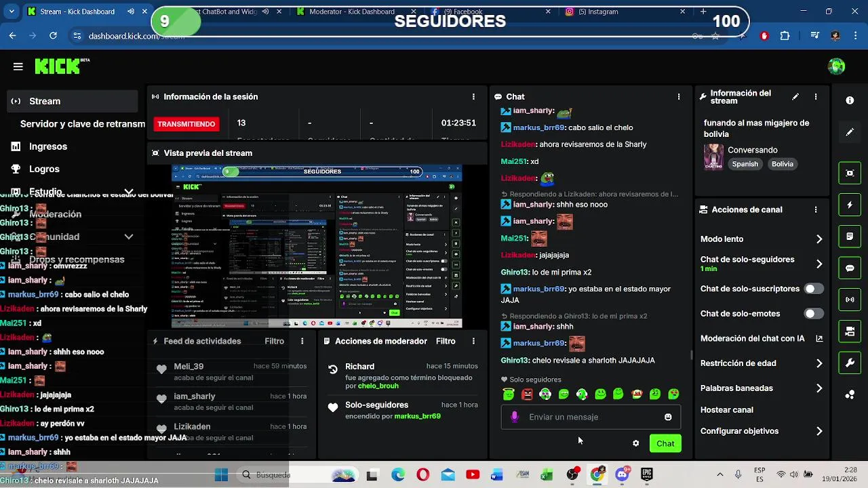This screenshot has height=488, width=868.
Task: Open chat settings gear icon
Action: [635, 443]
